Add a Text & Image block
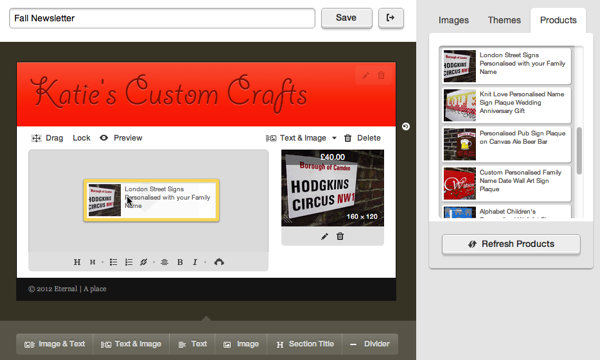 131,344
